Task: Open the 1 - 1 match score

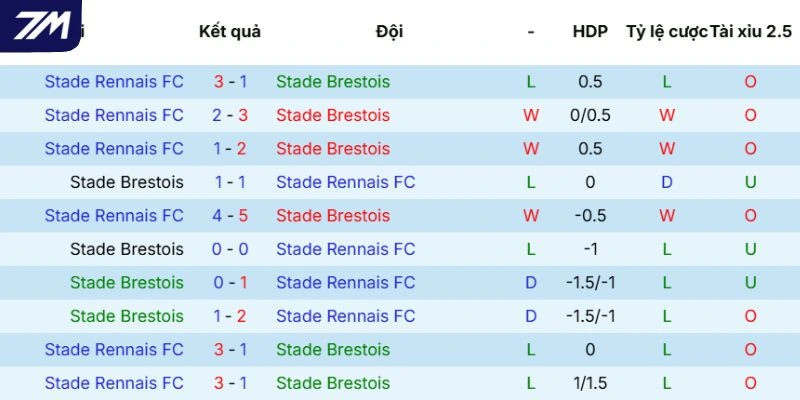Action: point(230,182)
